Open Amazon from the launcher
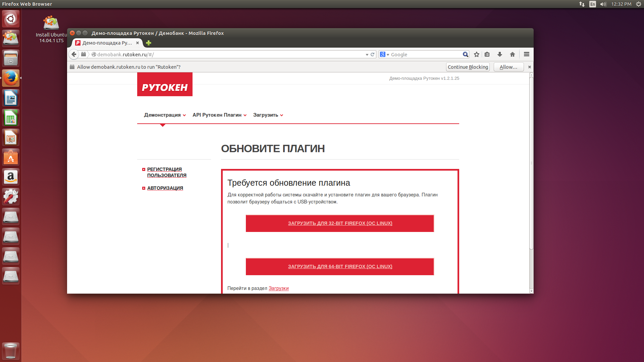Image resolution: width=644 pixels, height=362 pixels. click(x=11, y=177)
